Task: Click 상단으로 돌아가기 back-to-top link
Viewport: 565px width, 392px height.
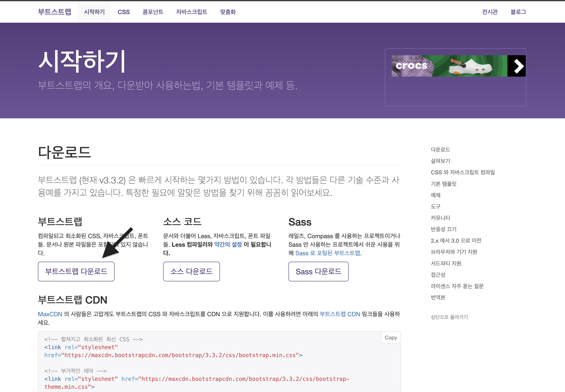Action: click(x=449, y=317)
